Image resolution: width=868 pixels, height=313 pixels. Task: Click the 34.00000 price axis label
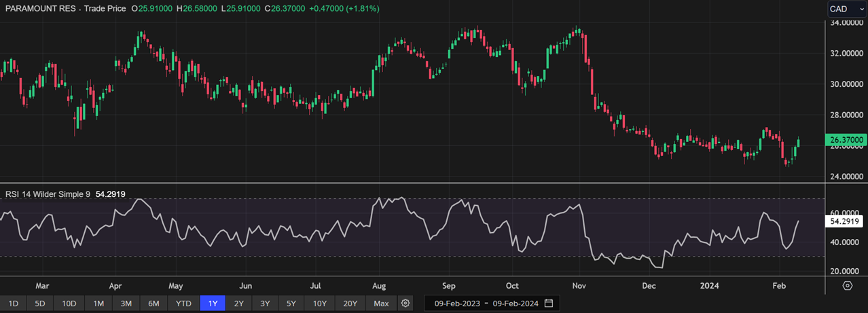coord(846,23)
